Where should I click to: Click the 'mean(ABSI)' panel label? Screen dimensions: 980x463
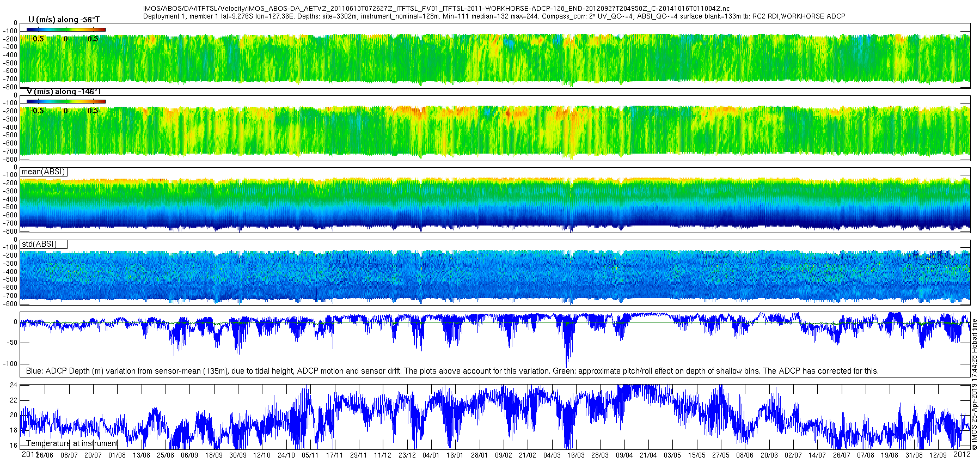click(x=44, y=172)
